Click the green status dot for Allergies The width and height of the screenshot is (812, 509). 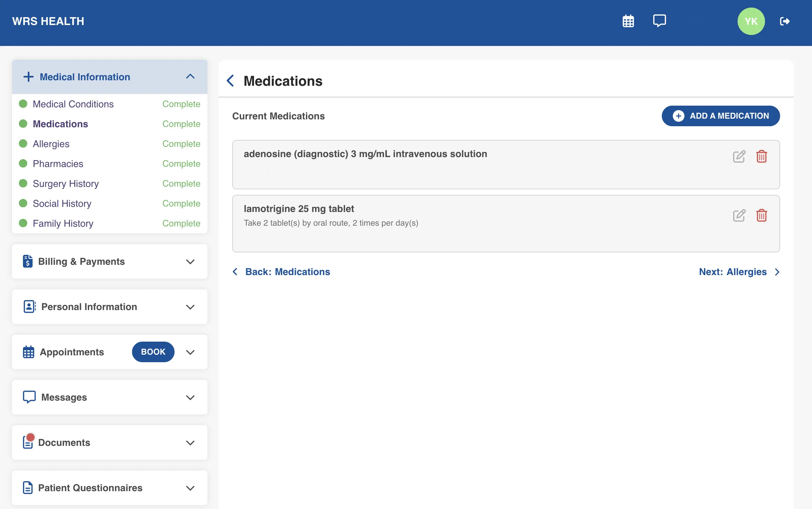coord(23,144)
